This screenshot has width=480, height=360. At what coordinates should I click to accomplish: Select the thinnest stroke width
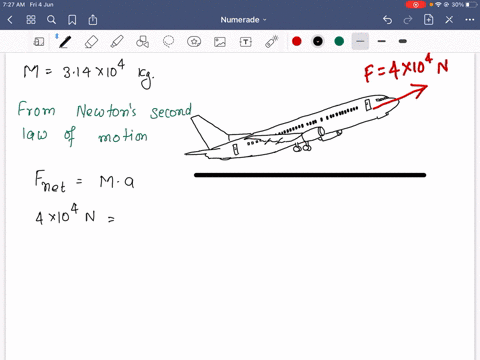coord(360,41)
